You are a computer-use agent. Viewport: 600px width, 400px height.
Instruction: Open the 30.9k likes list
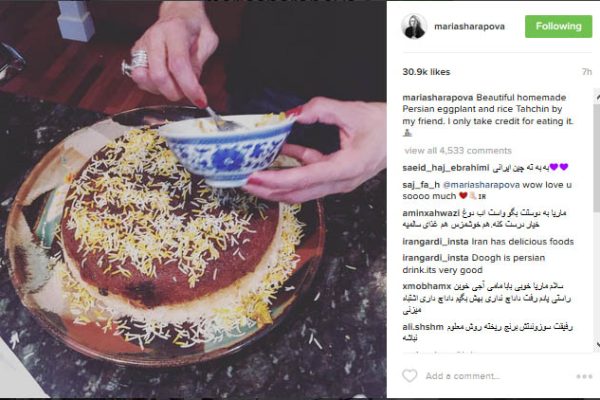click(x=426, y=72)
